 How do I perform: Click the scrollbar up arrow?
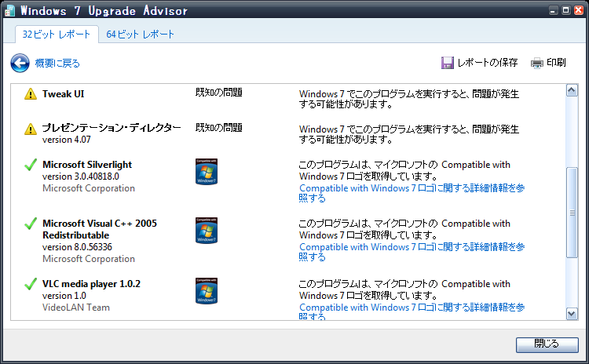click(572, 90)
